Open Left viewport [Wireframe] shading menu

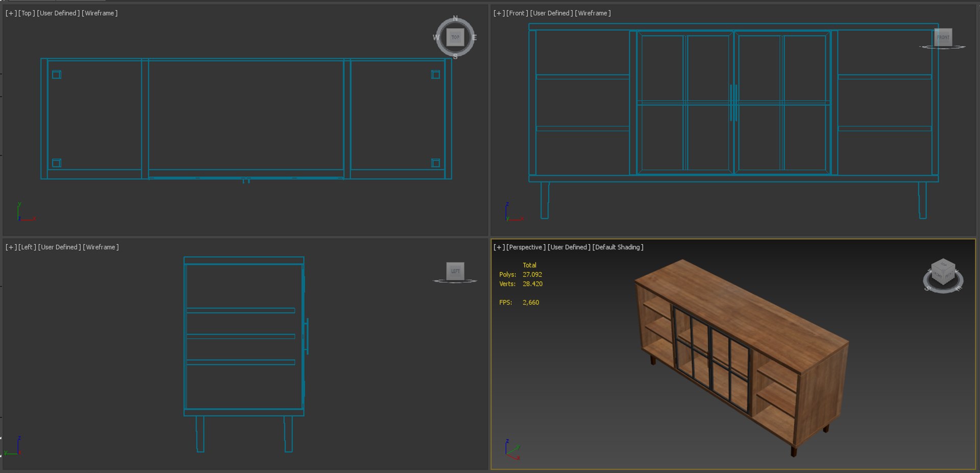[101, 247]
